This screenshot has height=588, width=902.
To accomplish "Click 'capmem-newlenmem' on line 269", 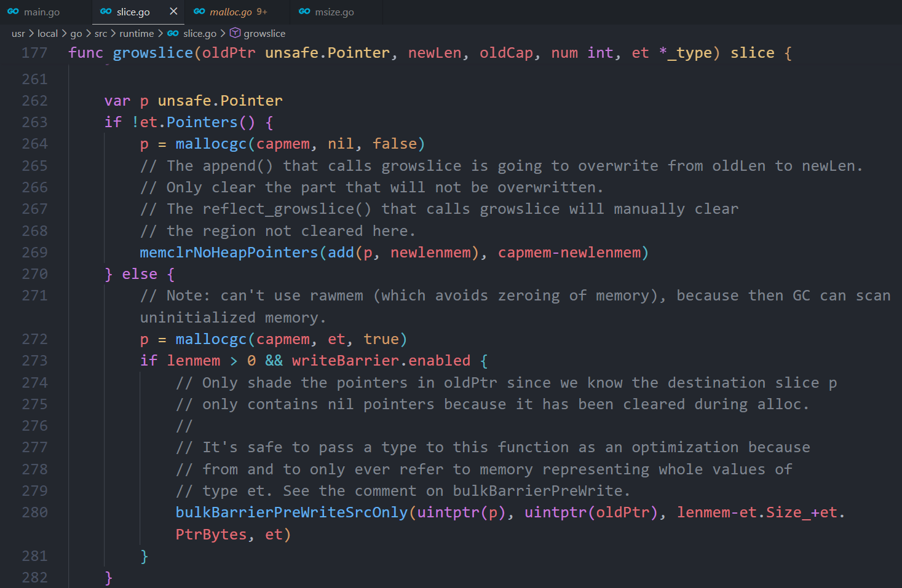I will point(569,253).
